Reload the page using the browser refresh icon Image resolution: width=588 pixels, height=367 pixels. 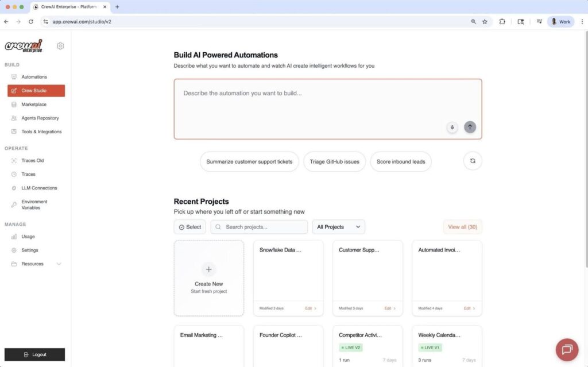click(31, 22)
